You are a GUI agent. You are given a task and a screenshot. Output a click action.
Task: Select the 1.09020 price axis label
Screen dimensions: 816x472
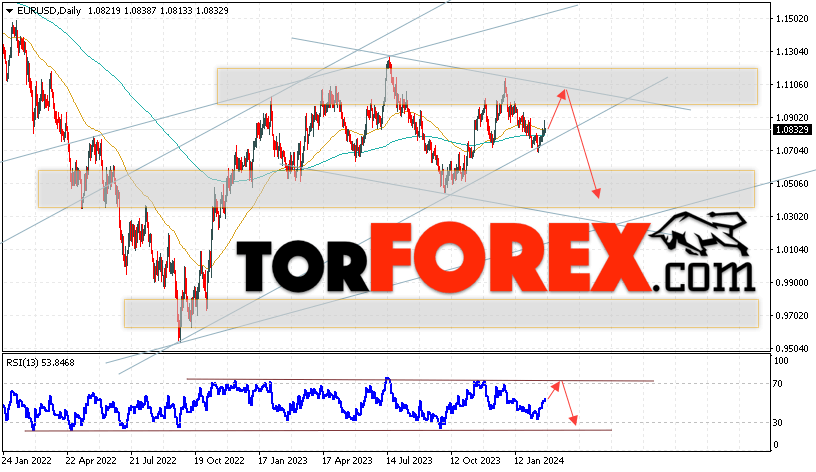pyautogui.click(x=792, y=118)
